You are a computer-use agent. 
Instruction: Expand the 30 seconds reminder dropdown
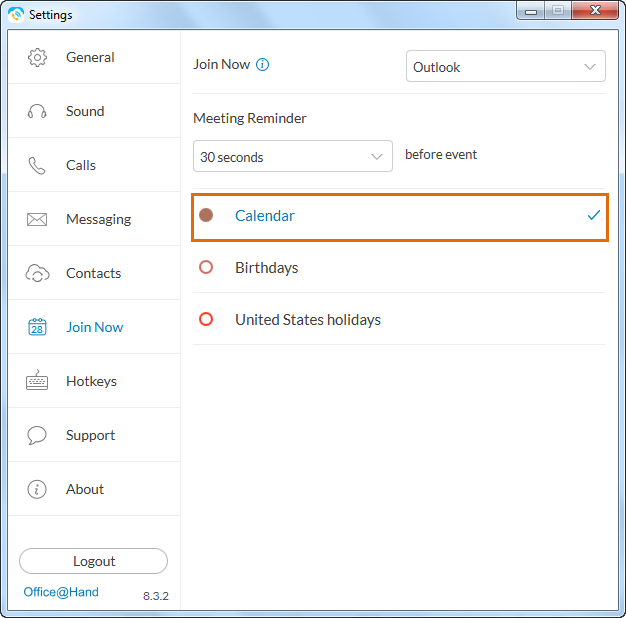coord(293,156)
